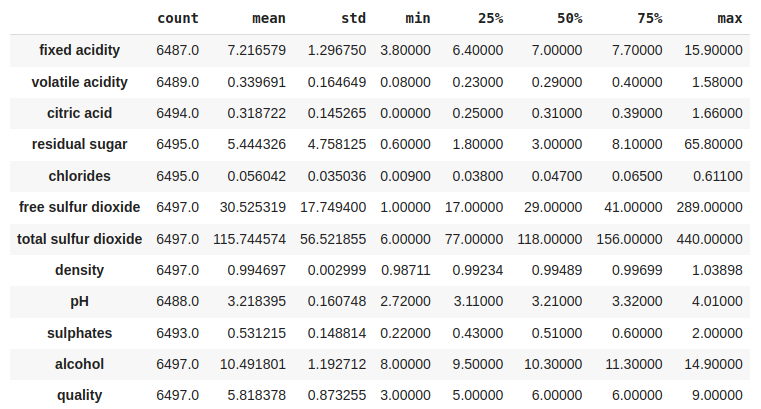Click std value 1.296750

click(337, 50)
